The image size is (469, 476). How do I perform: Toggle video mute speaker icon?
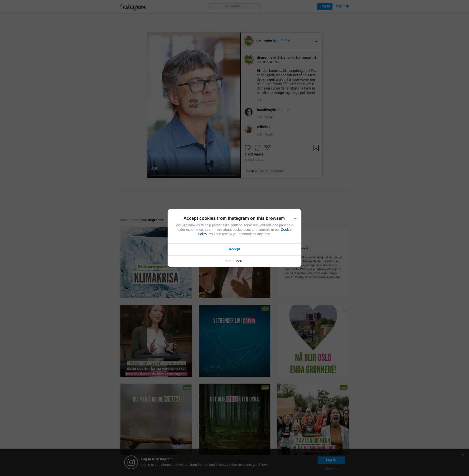click(211, 169)
